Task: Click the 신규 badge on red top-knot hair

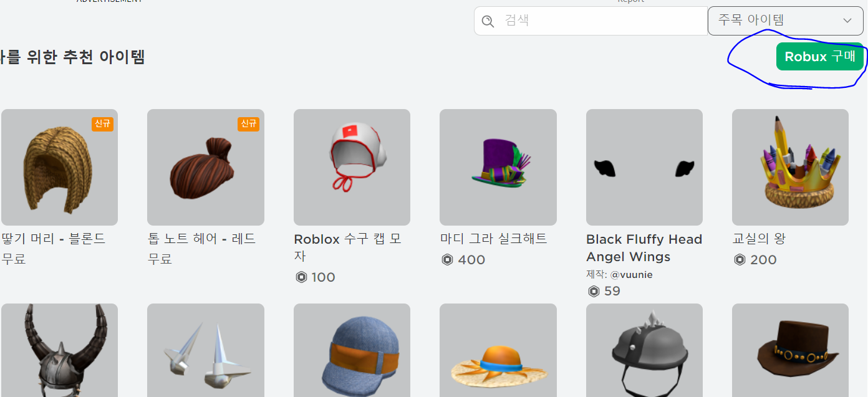Action: pos(249,123)
